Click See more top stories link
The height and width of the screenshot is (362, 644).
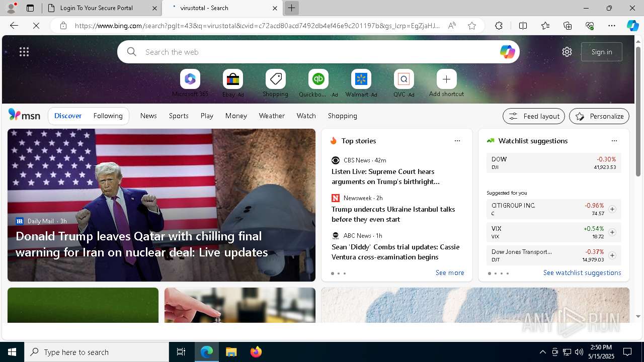click(x=450, y=273)
